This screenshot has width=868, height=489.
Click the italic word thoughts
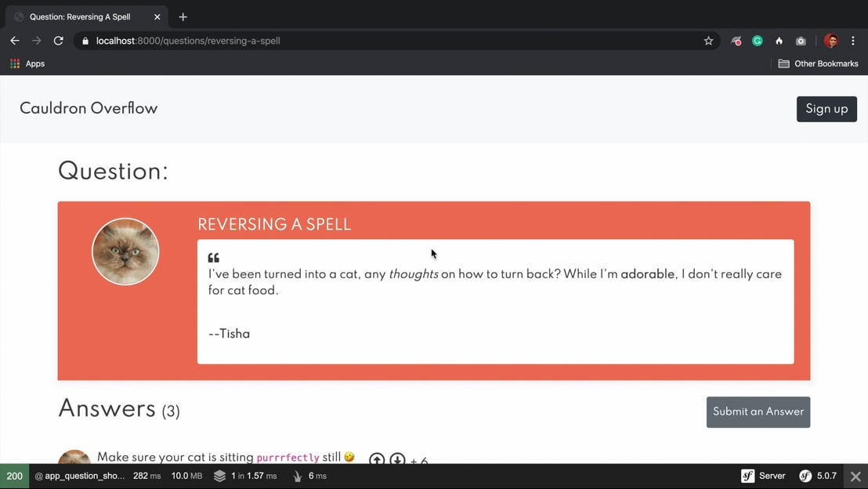(x=414, y=274)
